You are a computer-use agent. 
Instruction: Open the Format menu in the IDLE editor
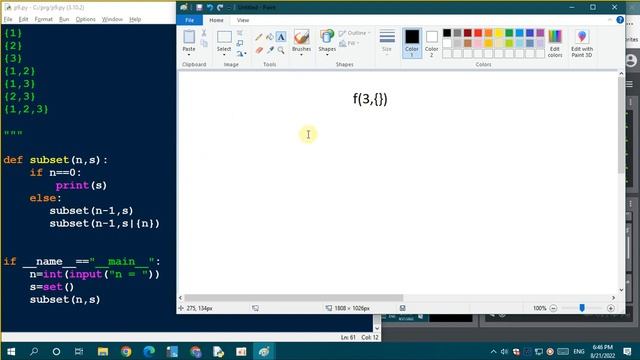click(x=44, y=19)
